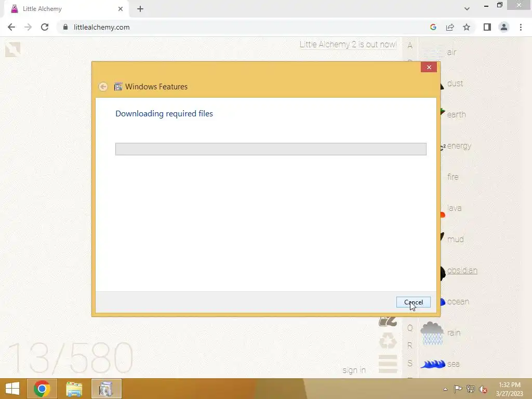Cancel the Windows Features download

click(x=413, y=302)
